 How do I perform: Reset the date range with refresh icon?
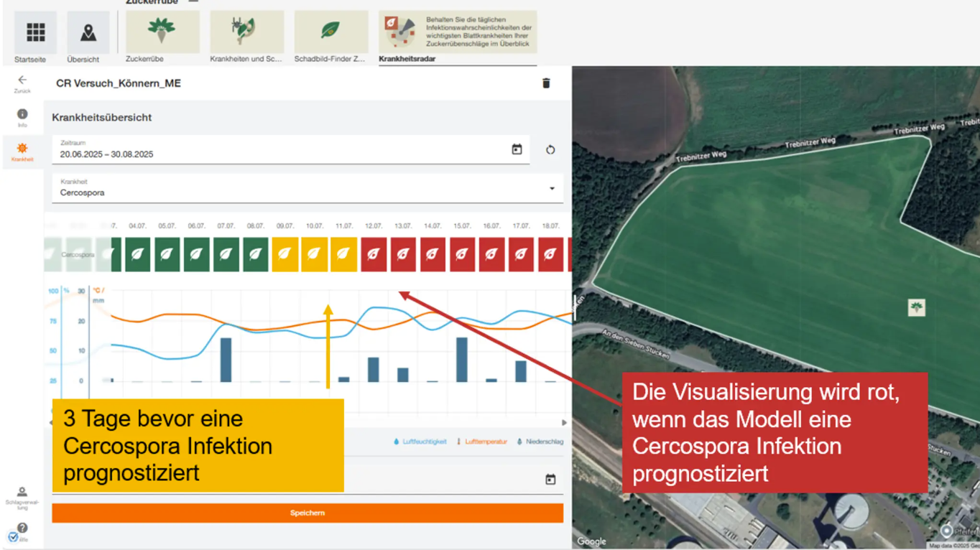point(550,149)
